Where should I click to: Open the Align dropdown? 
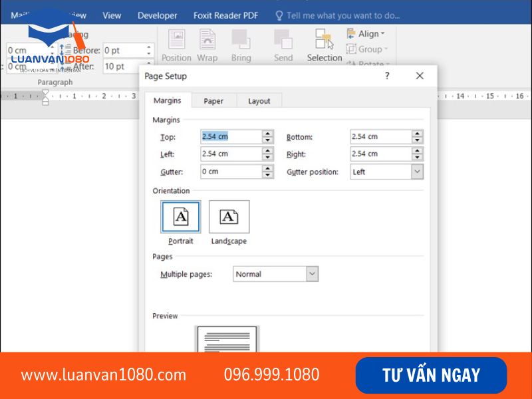coord(366,34)
